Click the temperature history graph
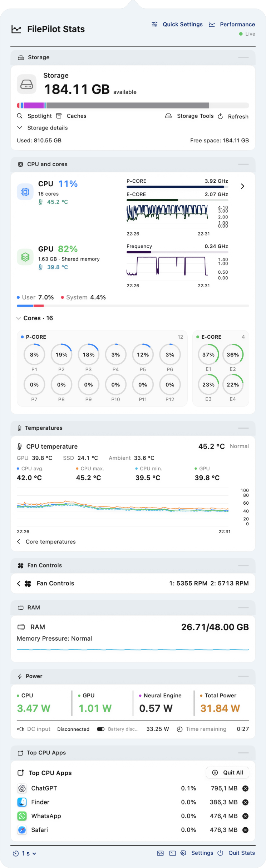Viewport: 266px width, 868px height. click(123, 506)
